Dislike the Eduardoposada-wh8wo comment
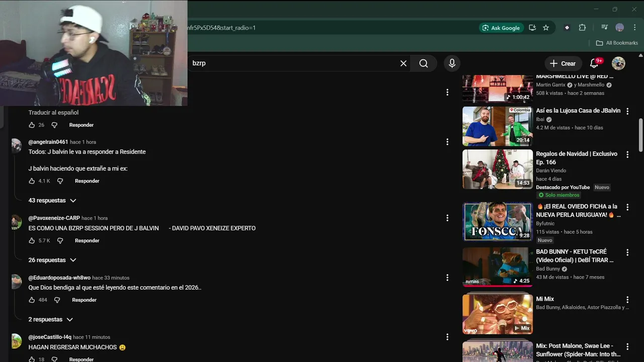Image resolution: width=644 pixels, height=362 pixels. click(x=57, y=300)
